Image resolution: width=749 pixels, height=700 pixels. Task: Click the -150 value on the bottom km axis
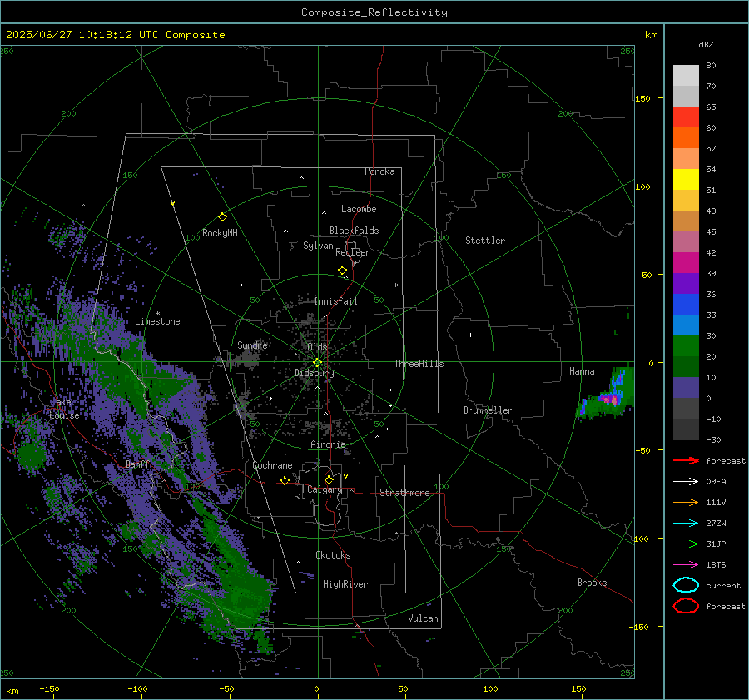click(x=49, y=689)
